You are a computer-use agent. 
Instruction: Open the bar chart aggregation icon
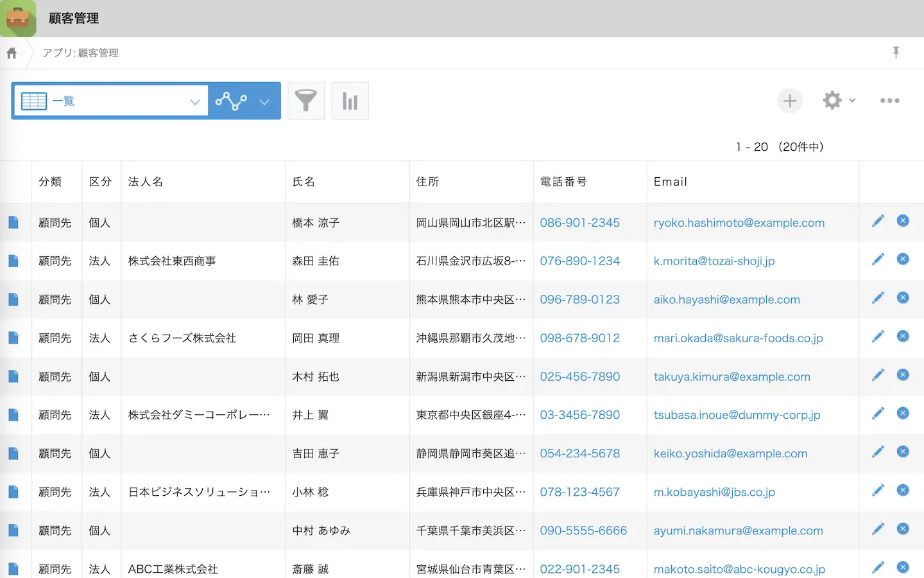click(350, 101)
